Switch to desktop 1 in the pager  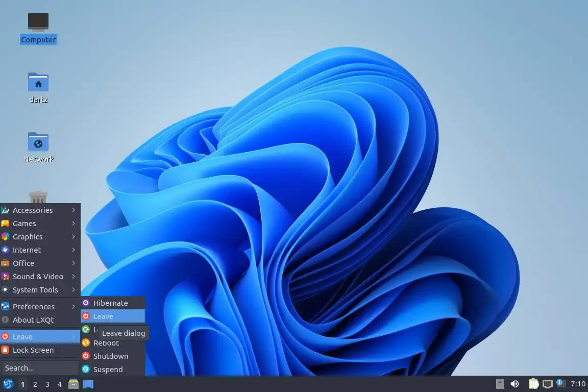pos(23,384)
